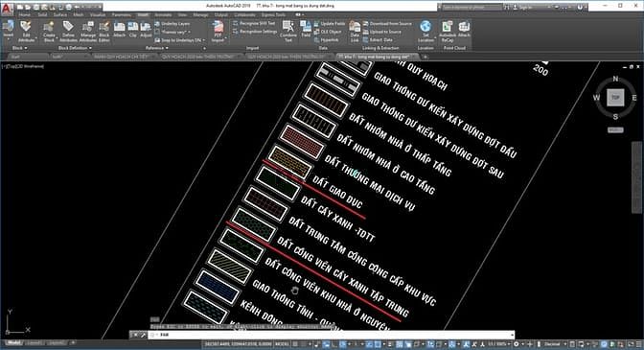644x350 pixels.
Task: Expand the Reference panel dropdown
Action: [157, 48]
